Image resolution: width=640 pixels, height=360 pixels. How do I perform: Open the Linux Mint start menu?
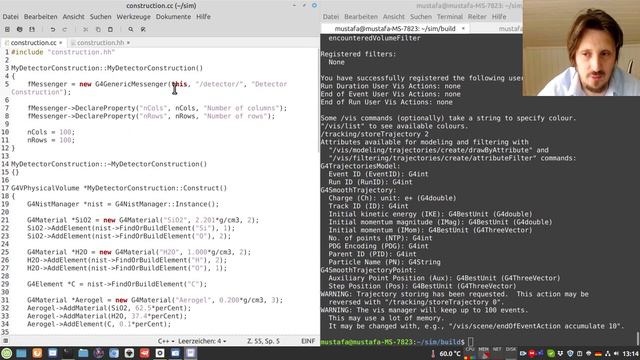coord(6,353)
